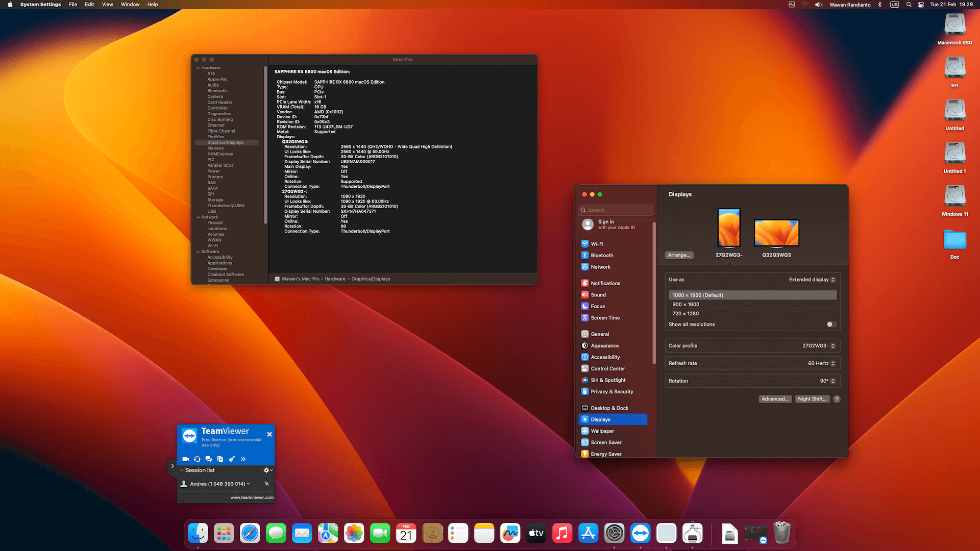
Task: Open Night Shift... settings
Action: coord(812,399)
